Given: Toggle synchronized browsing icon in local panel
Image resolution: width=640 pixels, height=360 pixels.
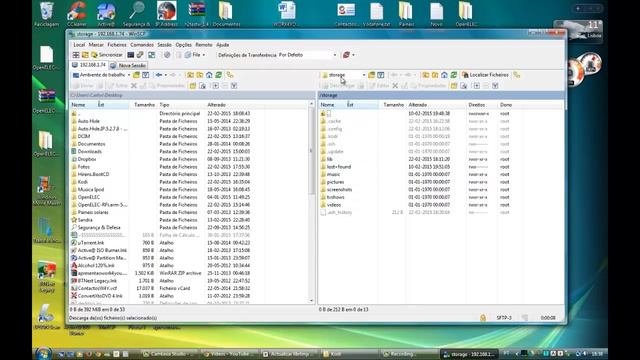Looking at the screenshot, I should (230, 75).
